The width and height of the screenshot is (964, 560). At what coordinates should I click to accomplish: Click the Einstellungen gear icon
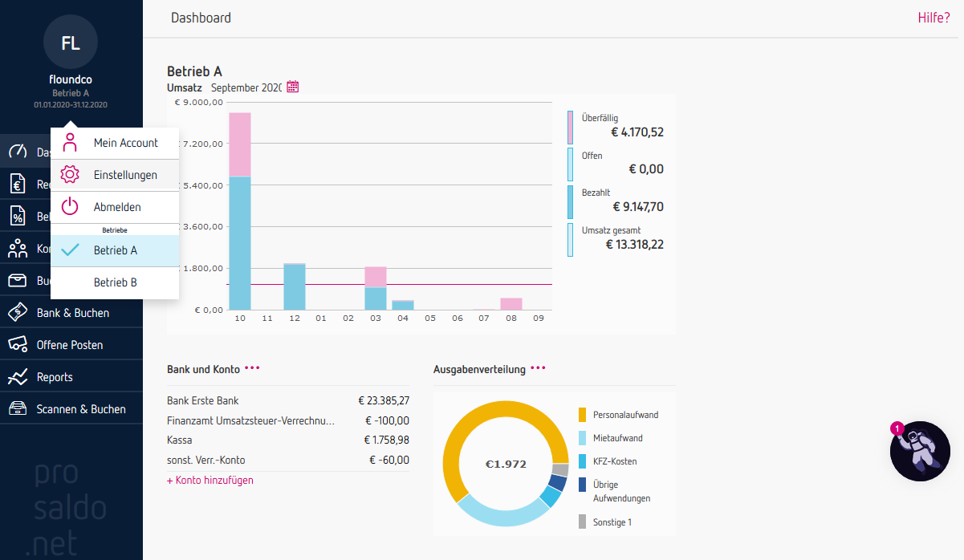(71, 175)
